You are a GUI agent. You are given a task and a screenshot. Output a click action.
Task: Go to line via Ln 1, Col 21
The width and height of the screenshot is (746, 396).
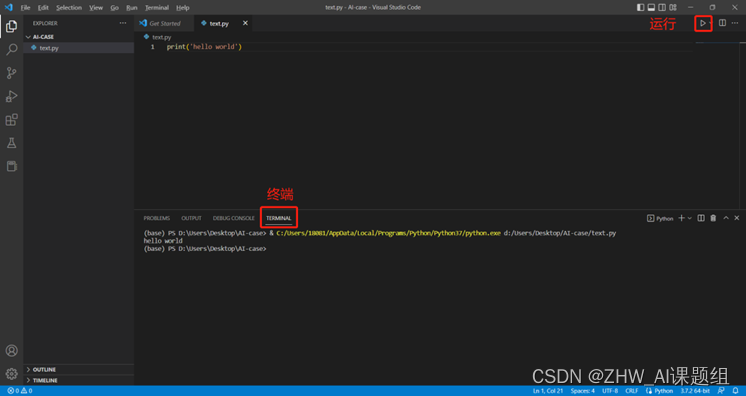[x=548, y=391]
